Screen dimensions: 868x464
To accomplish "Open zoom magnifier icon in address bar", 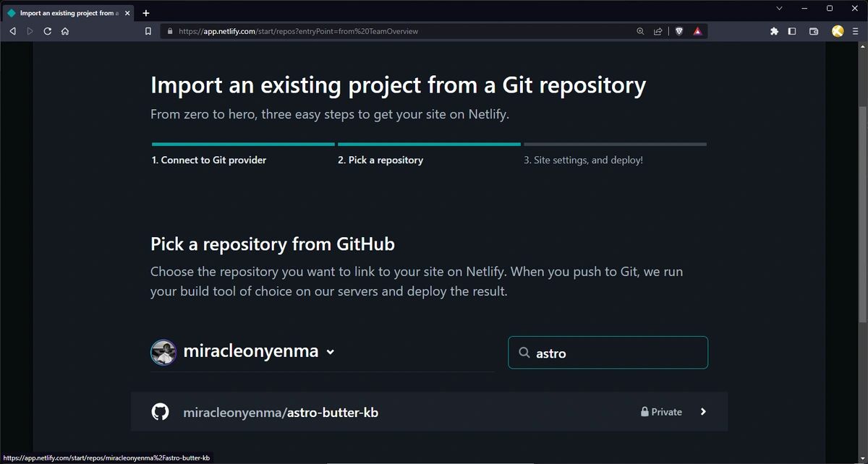I will click(640, 31).
